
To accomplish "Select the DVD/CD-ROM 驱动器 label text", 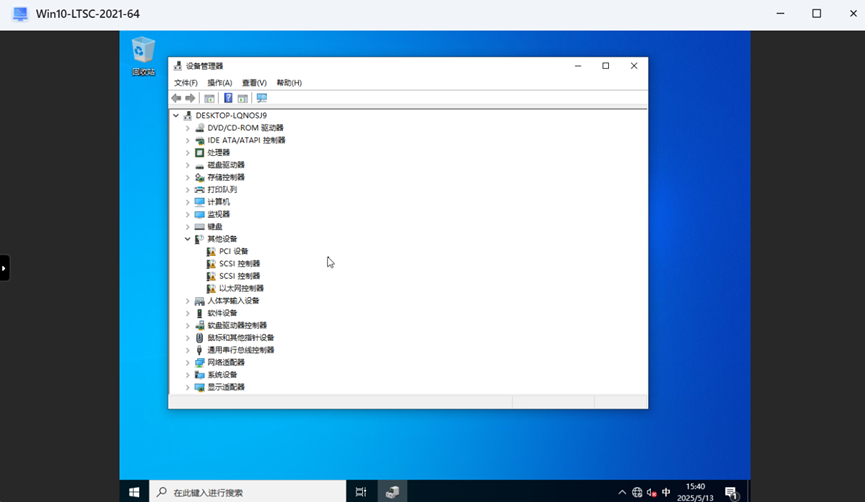I will [245, 128].
